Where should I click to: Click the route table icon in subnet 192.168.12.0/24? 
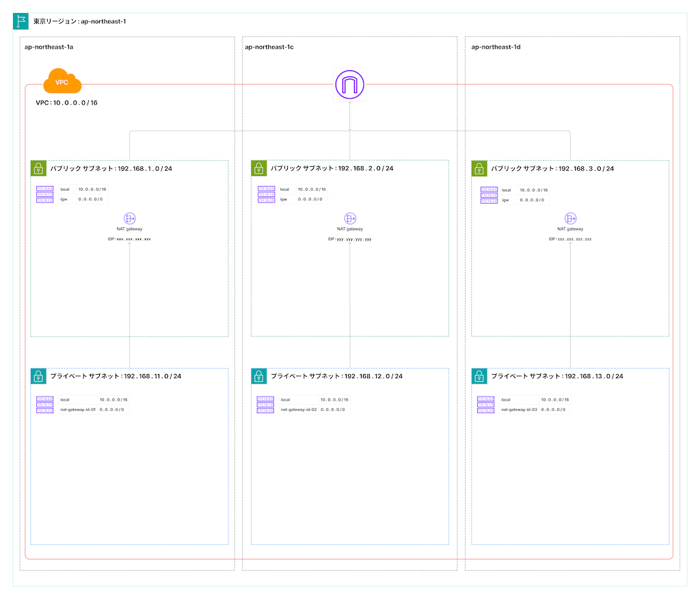pyautogui.click(x=265, y=405)
